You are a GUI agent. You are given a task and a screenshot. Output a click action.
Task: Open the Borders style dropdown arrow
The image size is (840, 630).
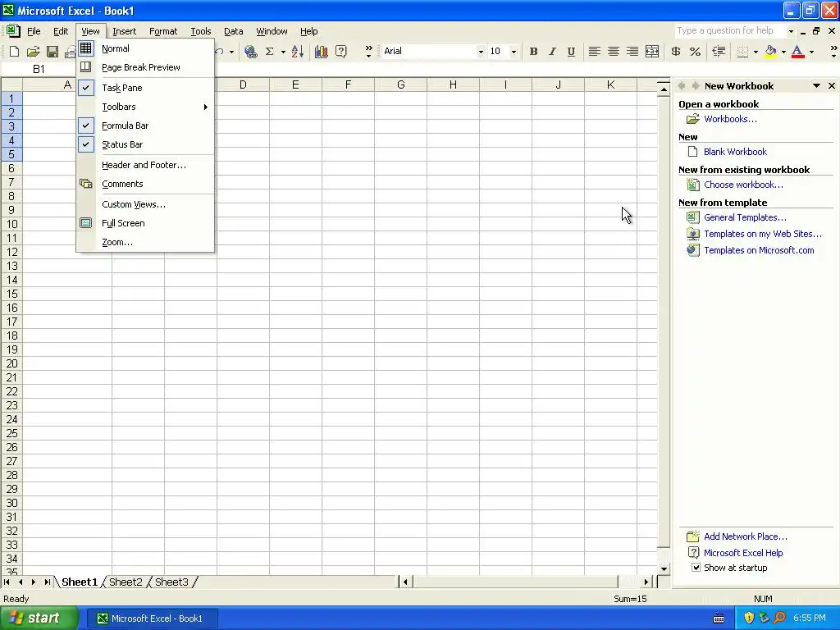[756, 52]
